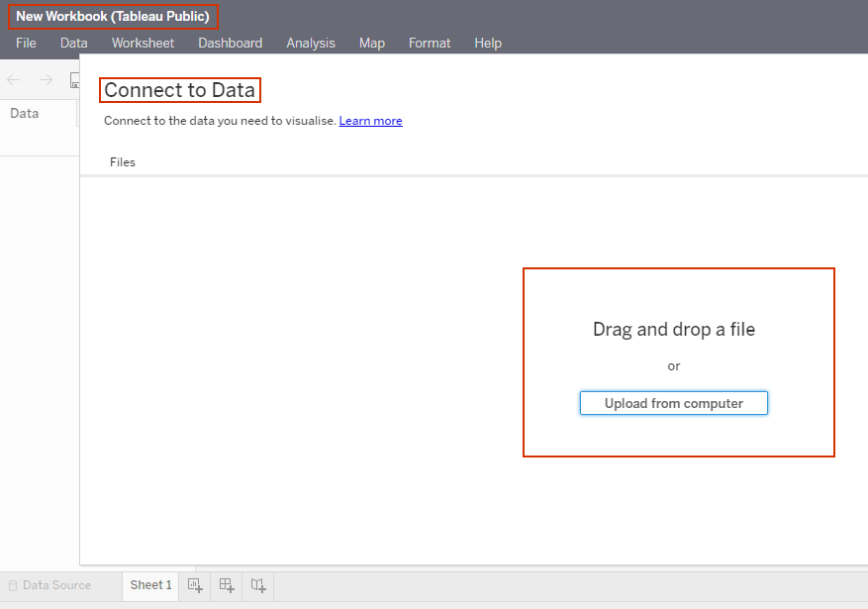868x609 pixels.
Task: Click Upload from computer button
Action: pyautogui.click(x=674, y=403)
